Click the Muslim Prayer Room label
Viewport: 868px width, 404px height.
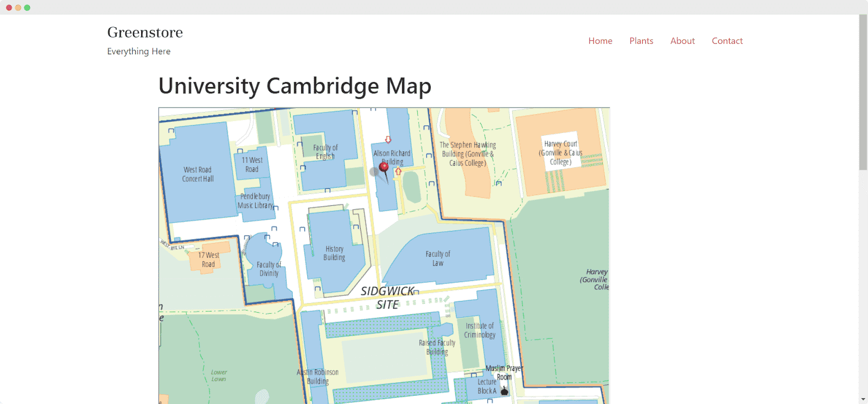coord(504,373)
